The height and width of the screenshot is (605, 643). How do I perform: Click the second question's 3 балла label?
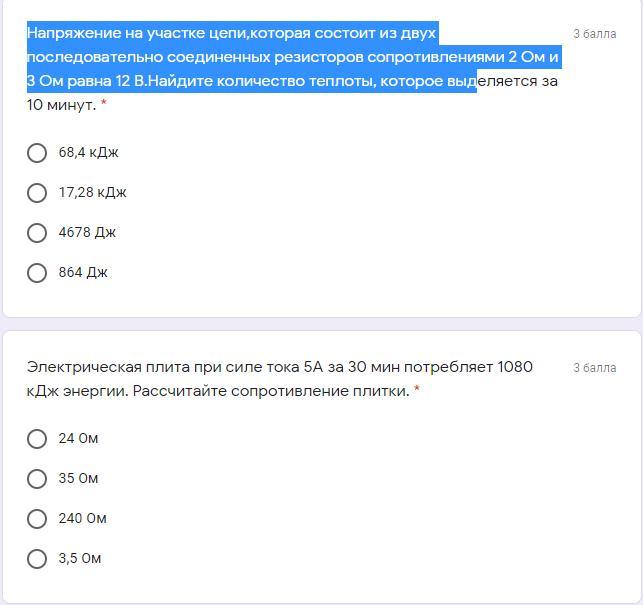point(595,368)
